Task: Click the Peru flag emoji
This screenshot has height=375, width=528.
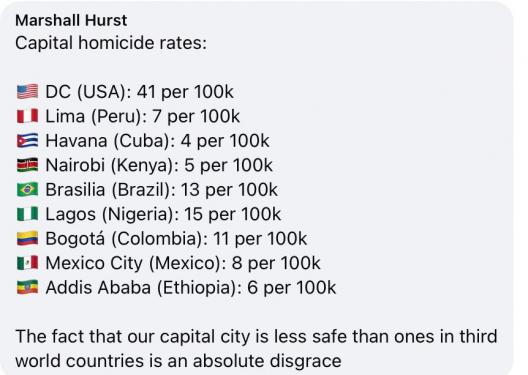Action: click(x=28, y=116)
